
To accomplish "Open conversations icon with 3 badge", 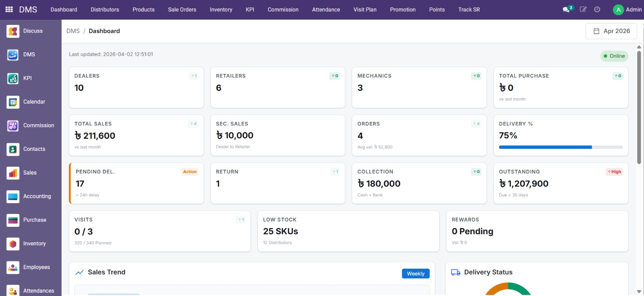I will click(x=567, y=9).
